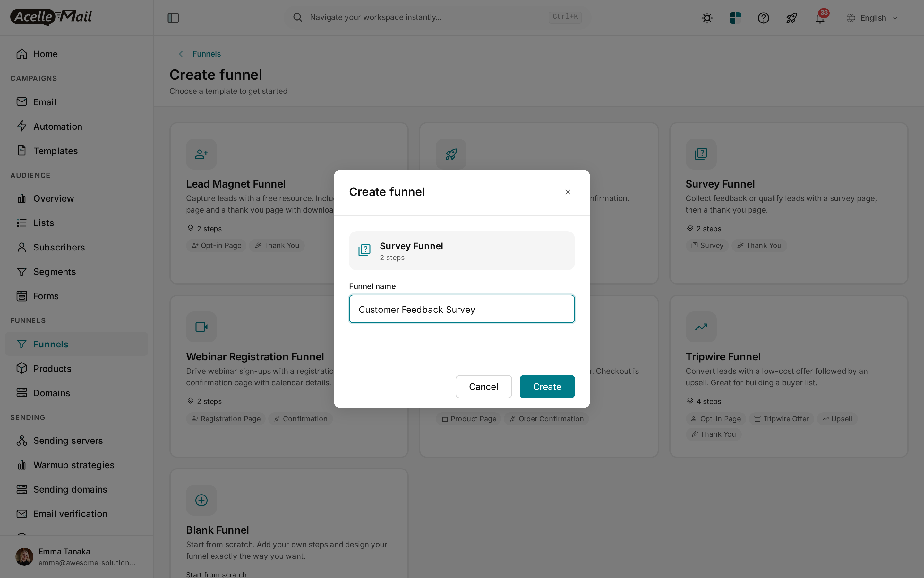Click the Registration Page step tag

[x=226, y=419]
